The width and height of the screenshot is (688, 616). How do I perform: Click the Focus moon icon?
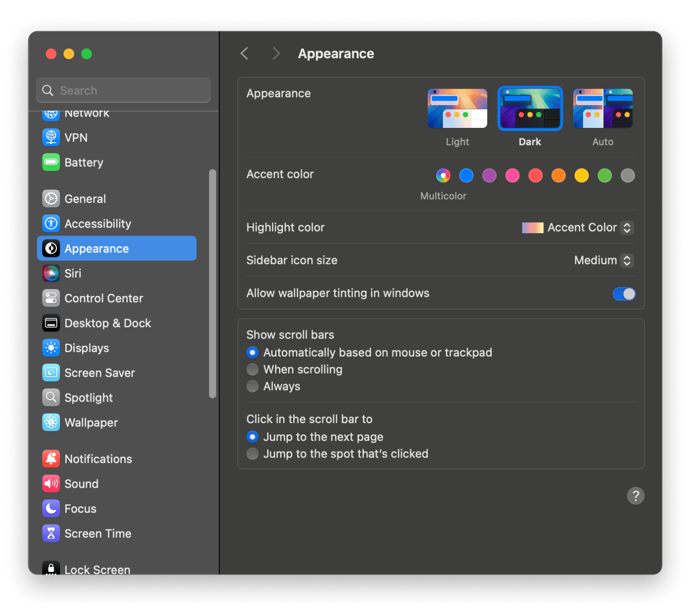[x=51, y=508]
